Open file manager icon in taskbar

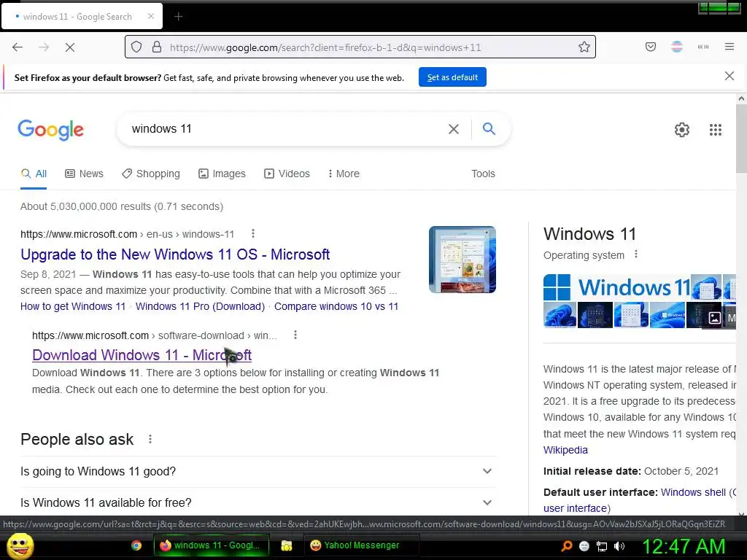[x=286, y=545]
